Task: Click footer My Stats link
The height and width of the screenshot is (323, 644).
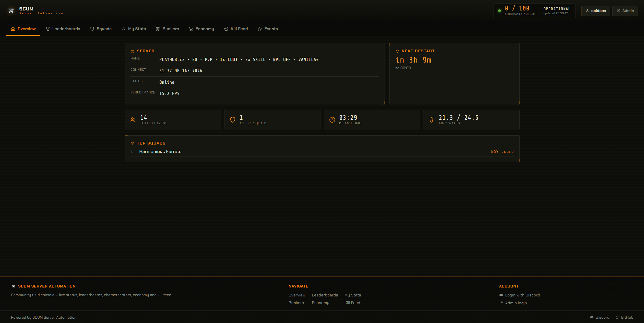Action: tap(353, 295)
